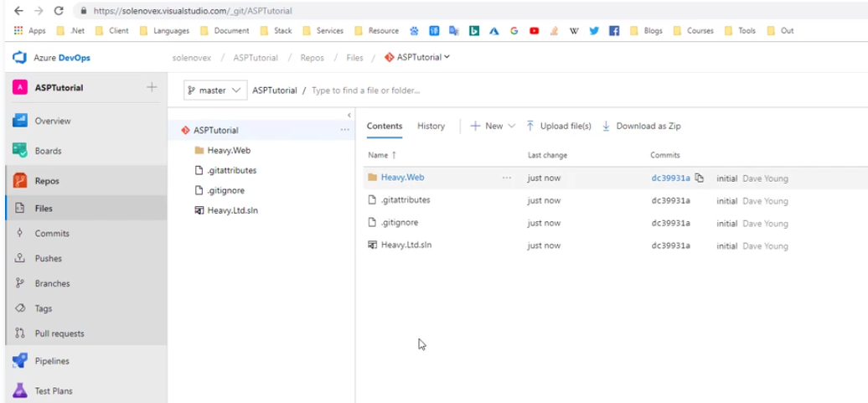Click the ASPTutorial project avatar icon
The width and height of the screenshot is (868, 403).
point(20,87)
